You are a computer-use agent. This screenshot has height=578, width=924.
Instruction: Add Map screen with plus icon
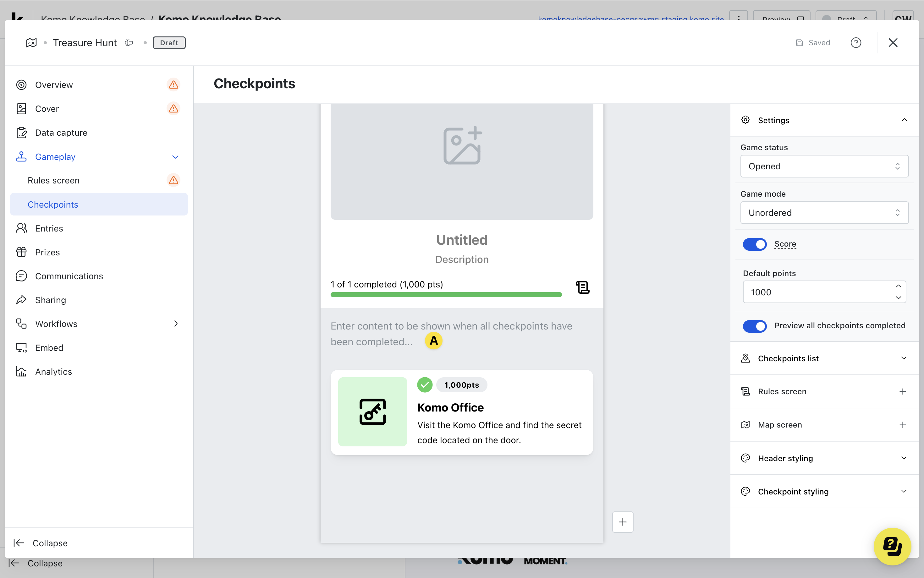tap(903, 425)
